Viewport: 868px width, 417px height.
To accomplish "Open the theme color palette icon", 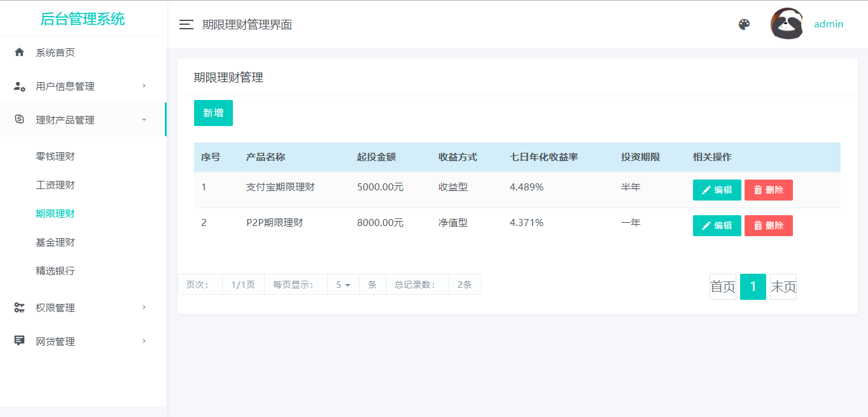I will tap(744, 24).
